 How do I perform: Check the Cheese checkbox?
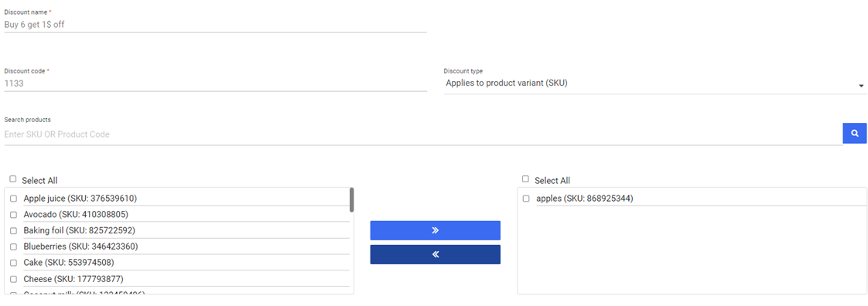[14, 279]
